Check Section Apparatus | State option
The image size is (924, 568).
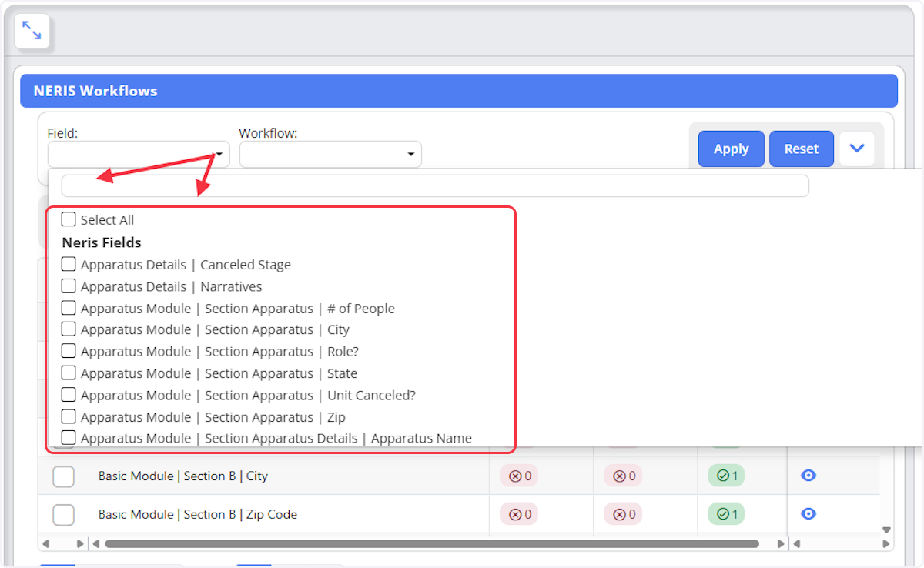69,373
